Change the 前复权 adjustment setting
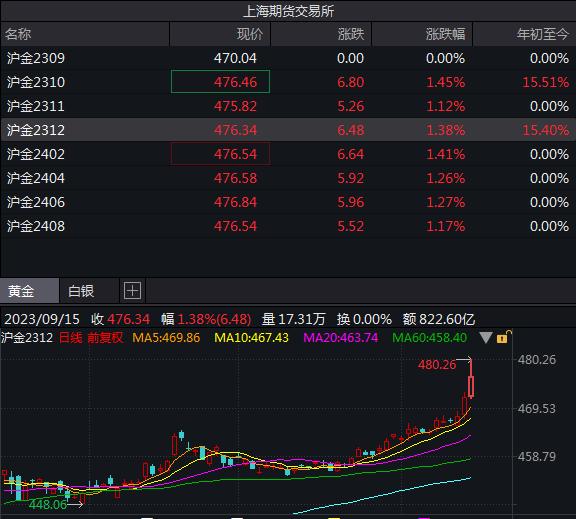 pos(105,338)
